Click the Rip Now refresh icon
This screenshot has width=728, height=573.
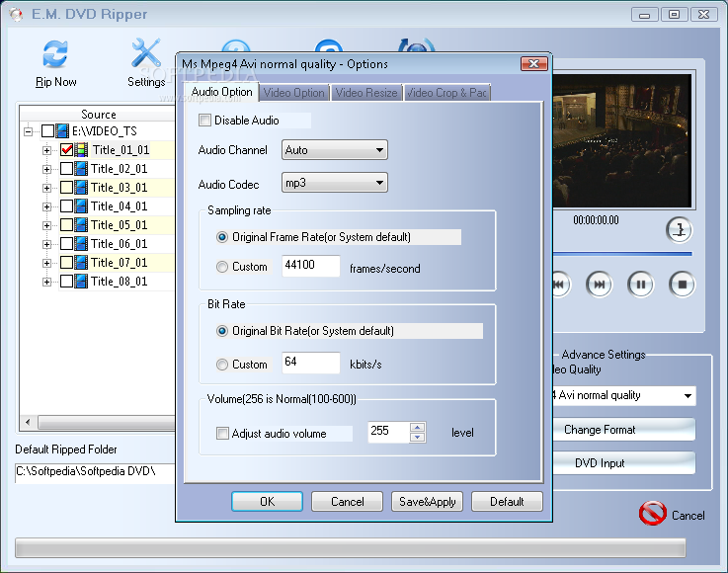[x=55, y=54]
